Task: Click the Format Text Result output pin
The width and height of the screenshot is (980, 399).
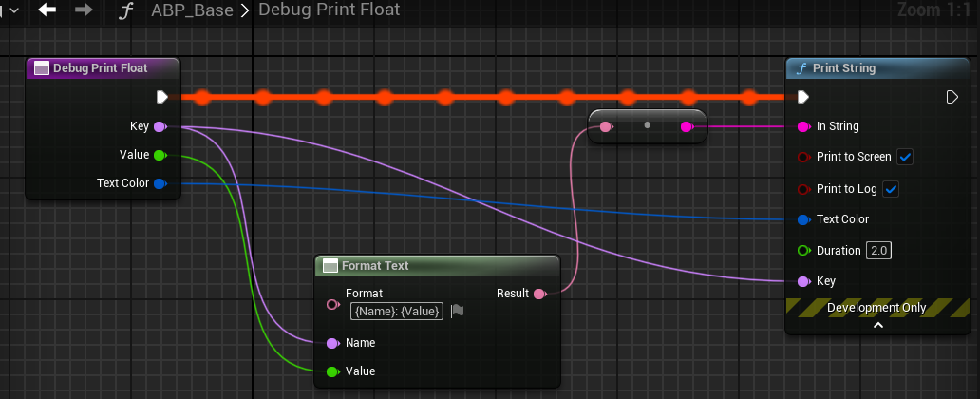Action: coord(539,294)
